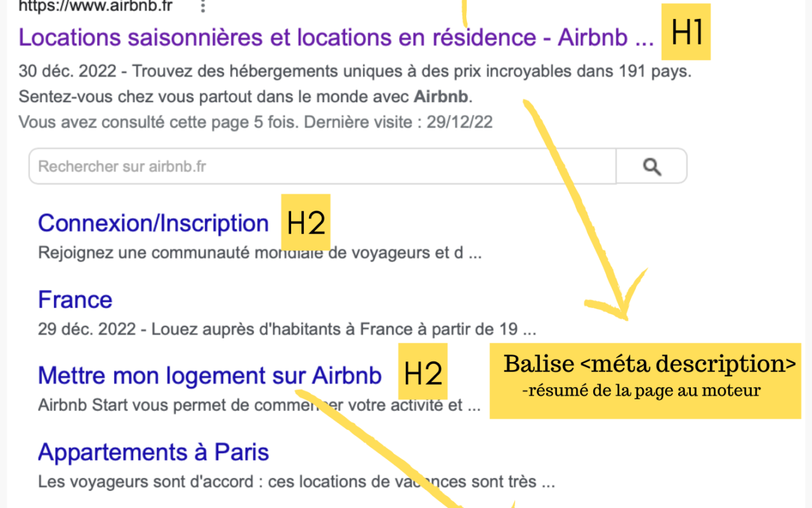
Task: Click the H2 label next to Connexion/Inscription
Action: pyautogui.click(x=306, y=222)
